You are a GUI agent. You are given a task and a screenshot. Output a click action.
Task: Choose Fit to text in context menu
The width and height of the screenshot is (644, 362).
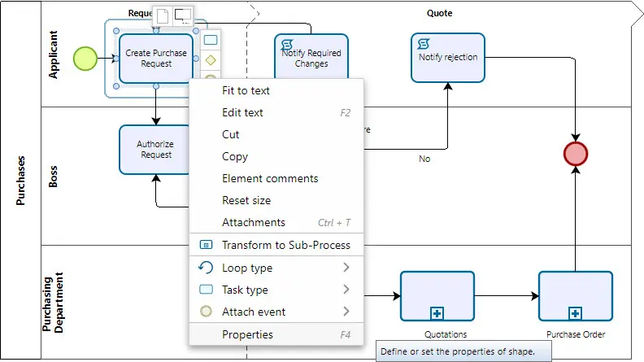click(x=276, y=90)
